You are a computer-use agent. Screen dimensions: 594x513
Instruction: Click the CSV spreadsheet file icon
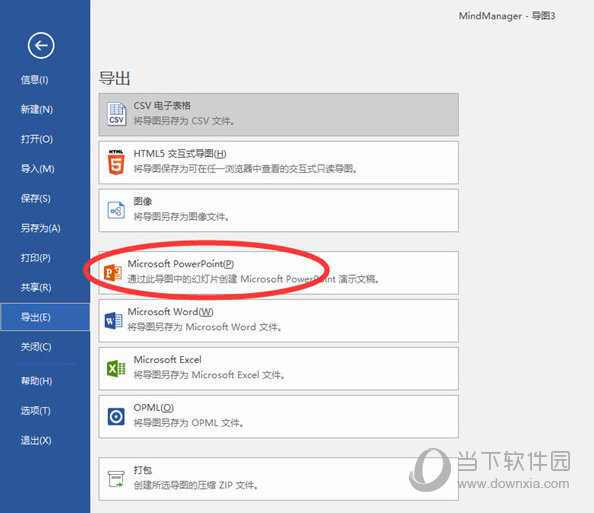[x=116, y=114]
